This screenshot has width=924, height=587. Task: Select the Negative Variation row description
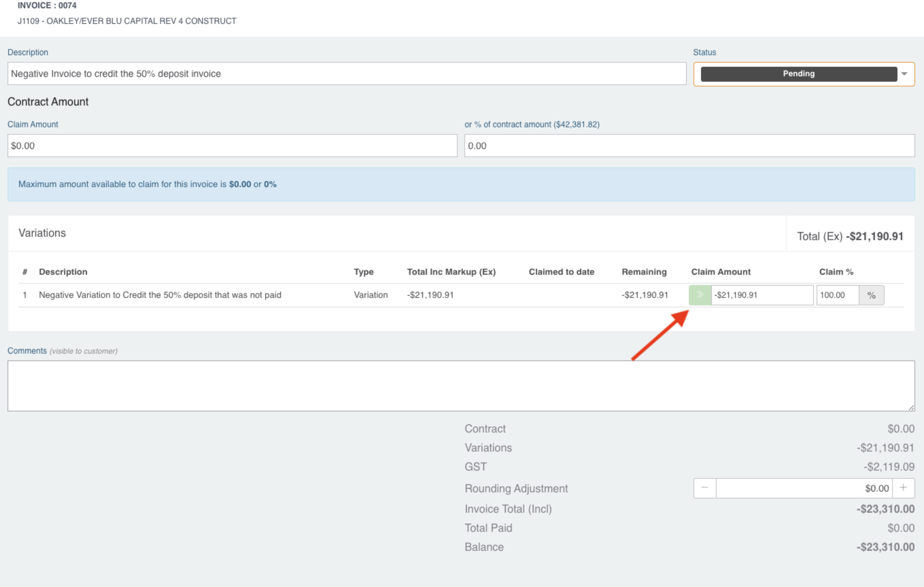pos(160,295)
